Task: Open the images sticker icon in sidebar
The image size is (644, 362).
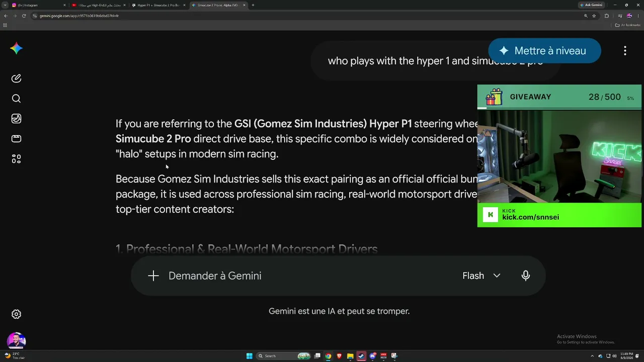Action: point(16,119)
